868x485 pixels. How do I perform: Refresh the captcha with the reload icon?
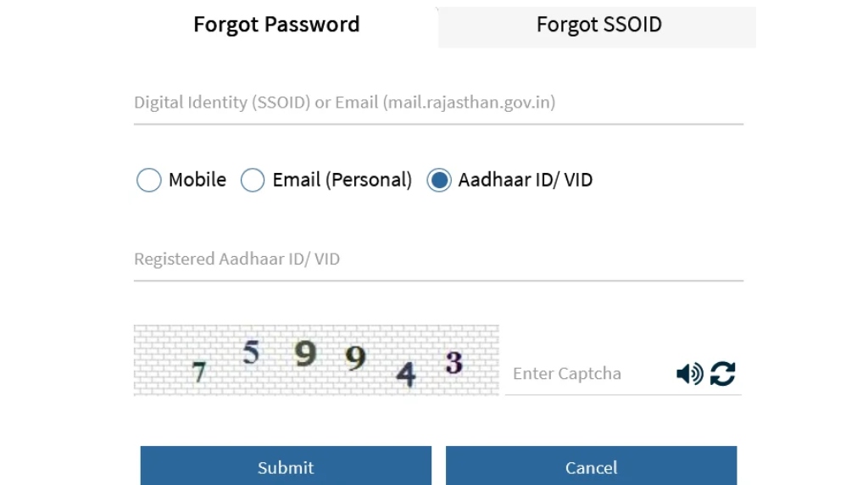point(722,374)
